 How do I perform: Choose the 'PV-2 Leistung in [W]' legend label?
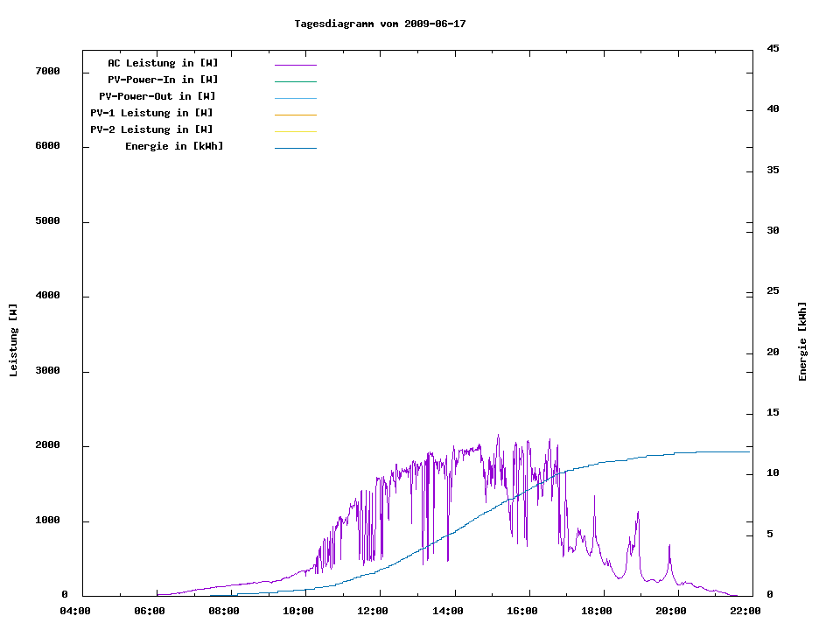[151, 129]
